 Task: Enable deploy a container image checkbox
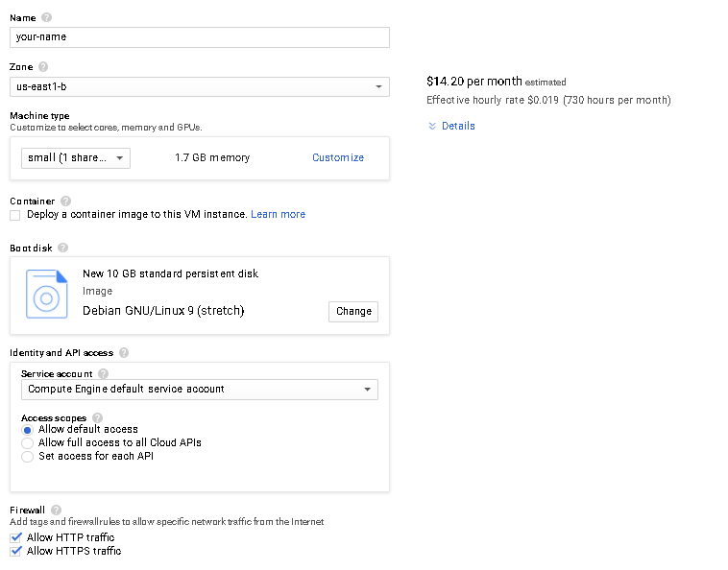[x=15, y=215]
